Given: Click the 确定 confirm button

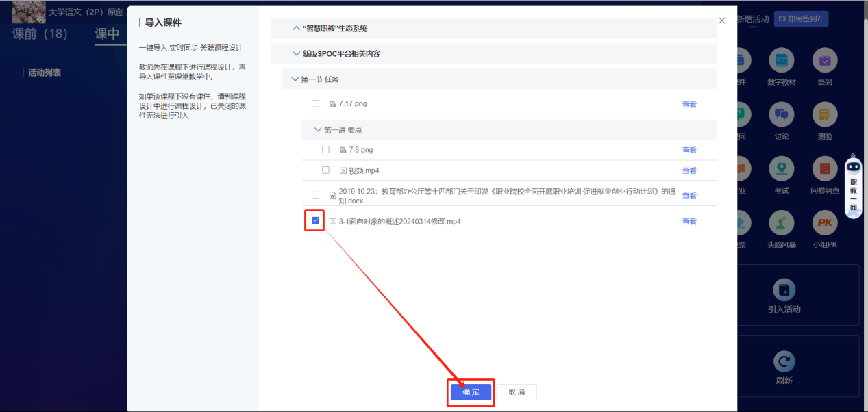Looking at the screenshot, I should (471, 392).
